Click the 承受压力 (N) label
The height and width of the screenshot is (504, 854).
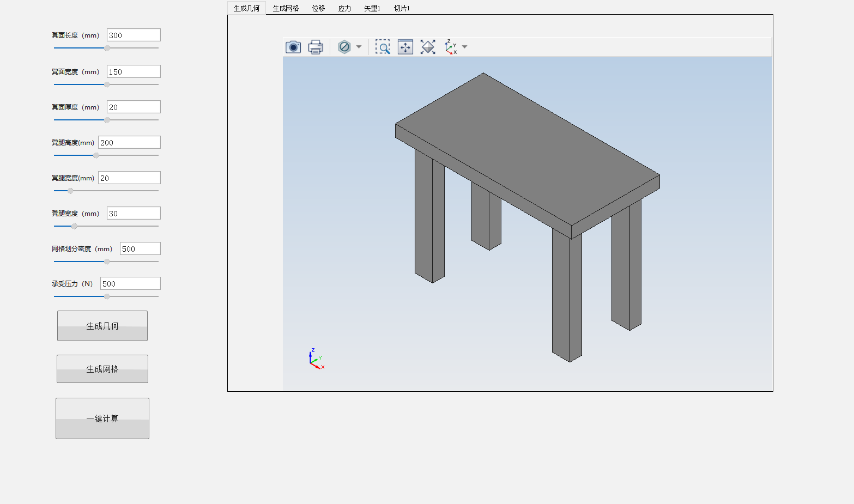pos(72,284)
